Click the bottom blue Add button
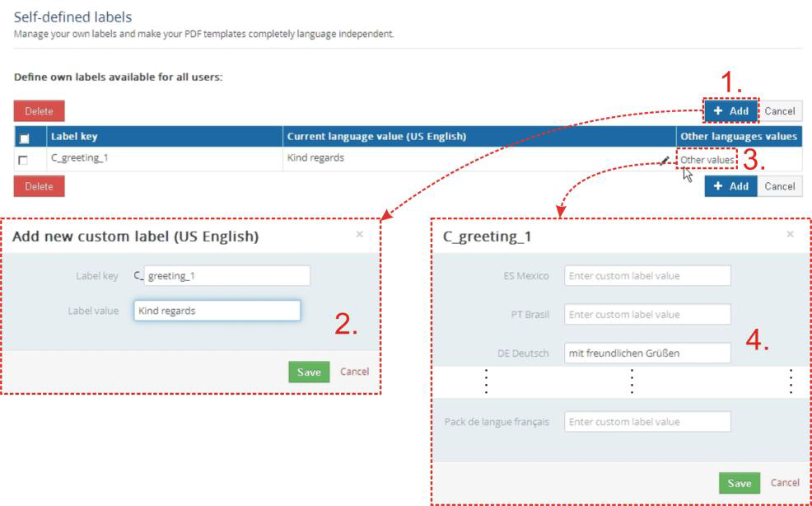This screenshot has height=506, width=812. (730, 186)
